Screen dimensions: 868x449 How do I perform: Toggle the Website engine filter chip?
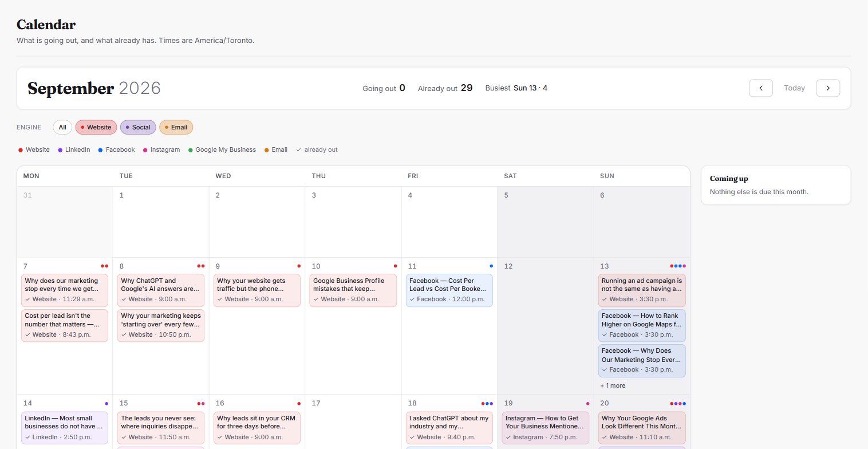click(96, 127)
